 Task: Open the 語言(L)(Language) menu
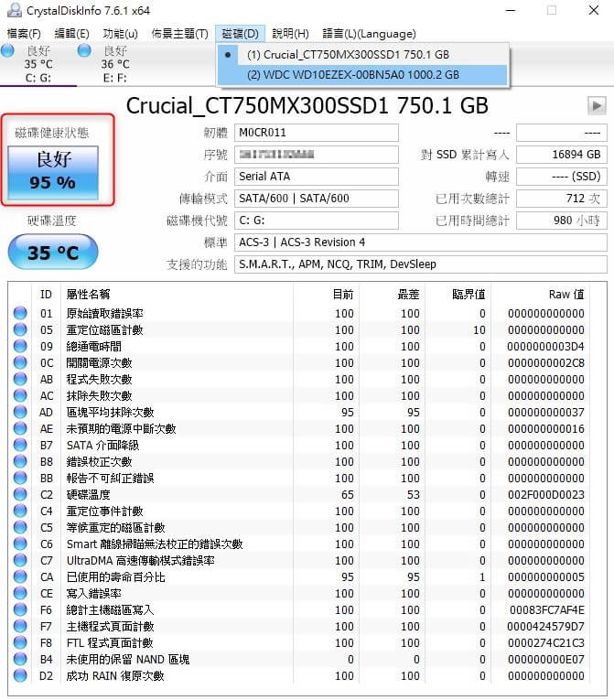coord(369,34)
